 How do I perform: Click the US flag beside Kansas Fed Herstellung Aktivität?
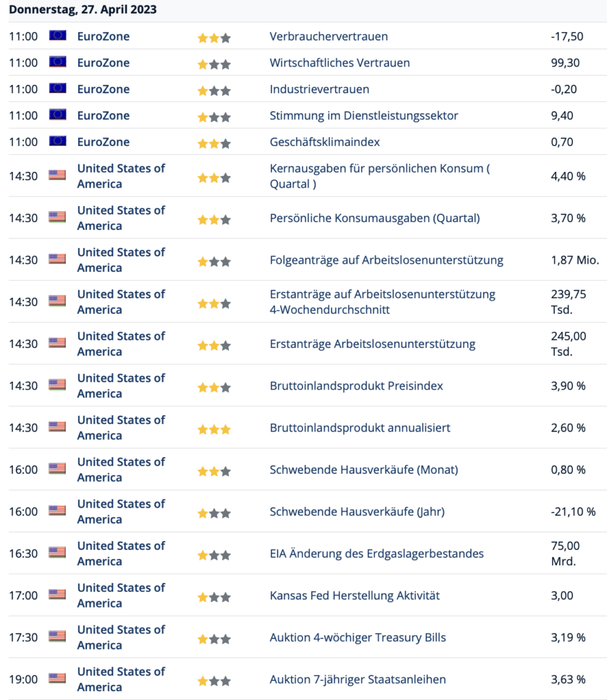click(x=57, y=595)
